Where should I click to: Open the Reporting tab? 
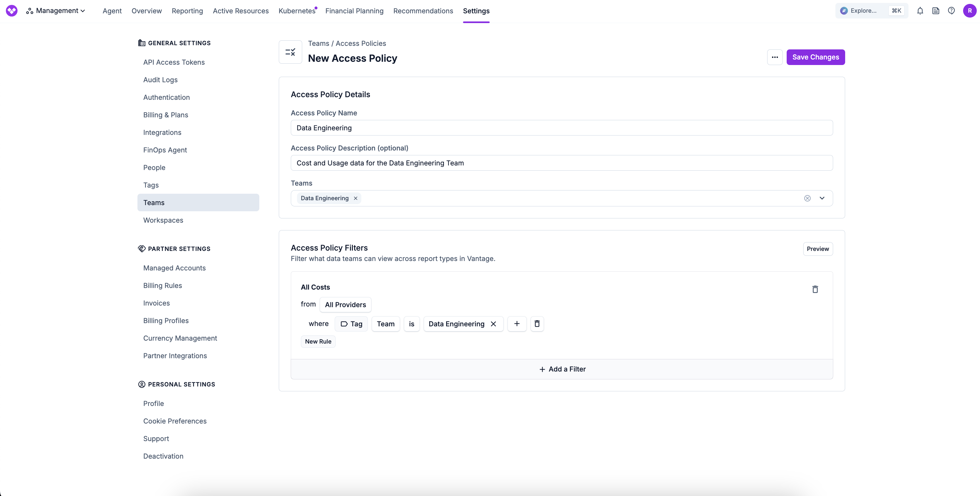(187, 11)
